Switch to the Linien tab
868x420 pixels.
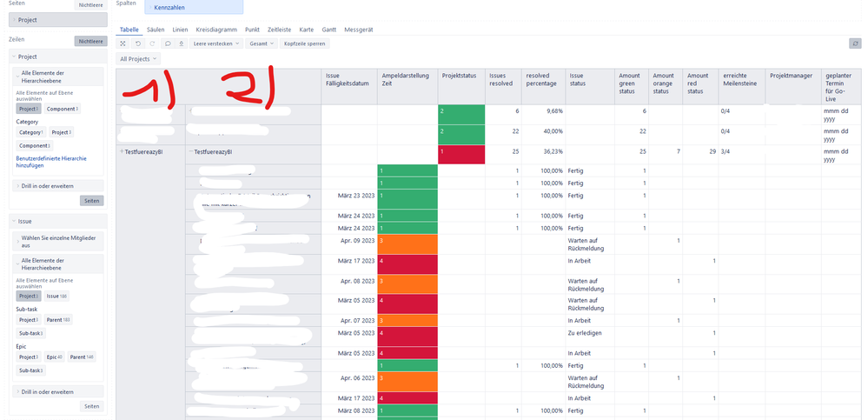[x=180, y=30]
